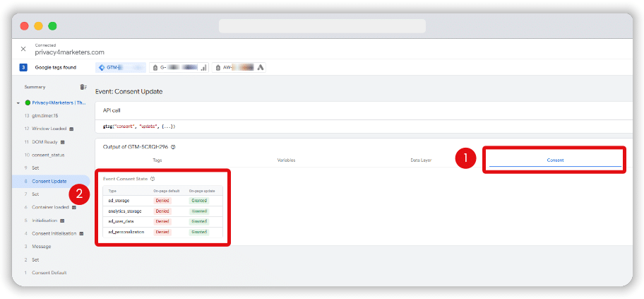Screen dimensions: 644x299
Task: Click Denied badge in ad_personalization row
Action: click(162, 232)
